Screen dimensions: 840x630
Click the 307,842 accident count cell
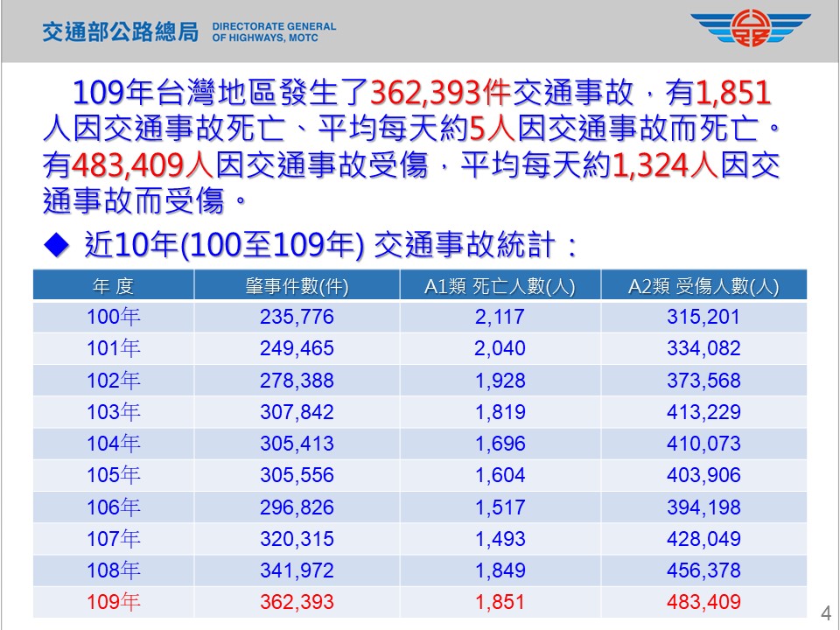(297, 412)
